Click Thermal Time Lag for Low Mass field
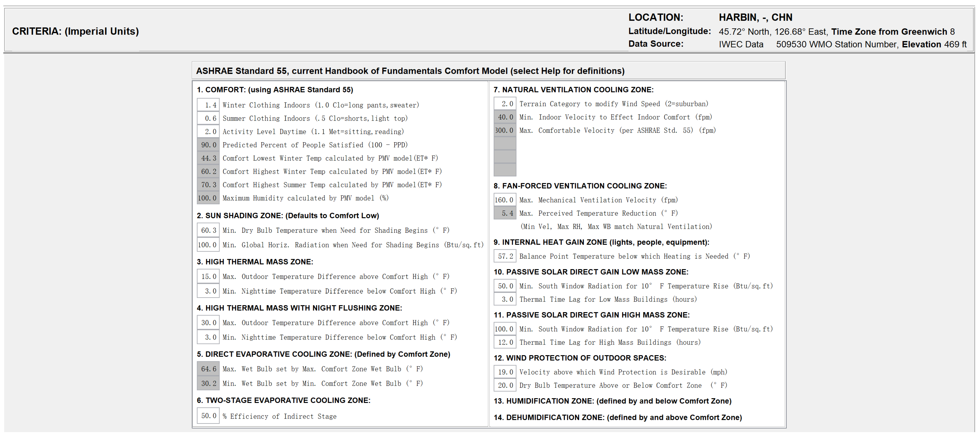This screenshot has width=980, height=437. tap(505, 299)
